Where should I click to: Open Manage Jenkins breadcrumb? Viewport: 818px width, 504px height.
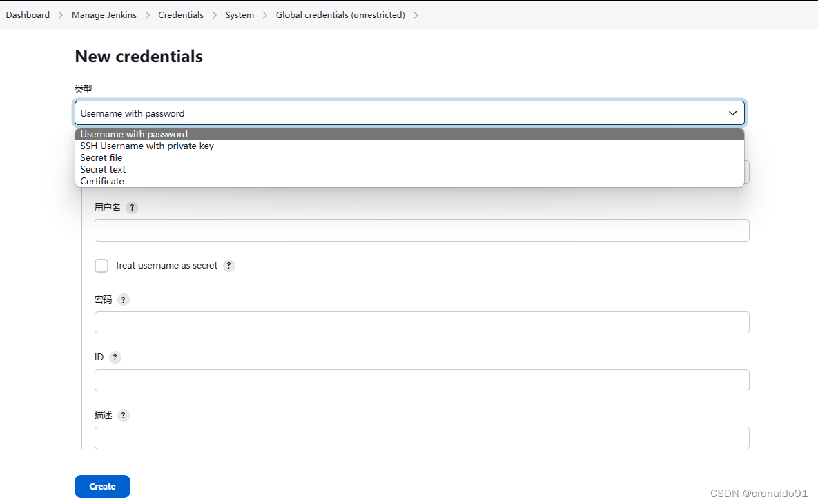pyautogui.click(x=104, y=15)
